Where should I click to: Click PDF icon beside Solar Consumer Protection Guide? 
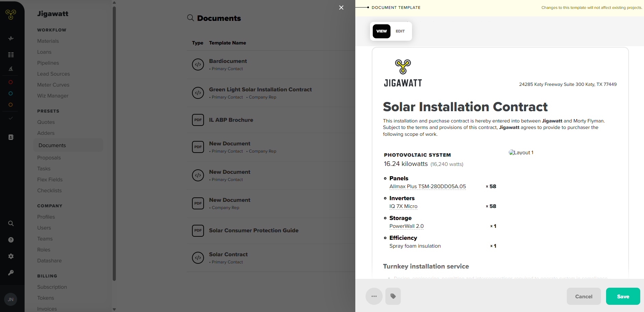click(198, 231)
